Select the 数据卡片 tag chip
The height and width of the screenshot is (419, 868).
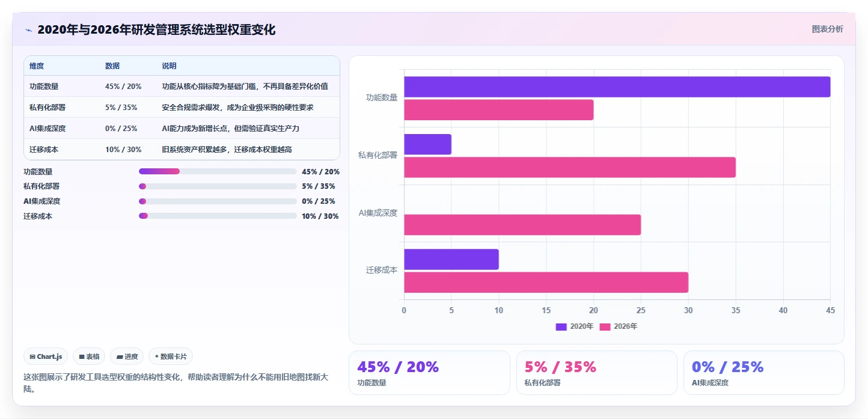click(171, 356)
